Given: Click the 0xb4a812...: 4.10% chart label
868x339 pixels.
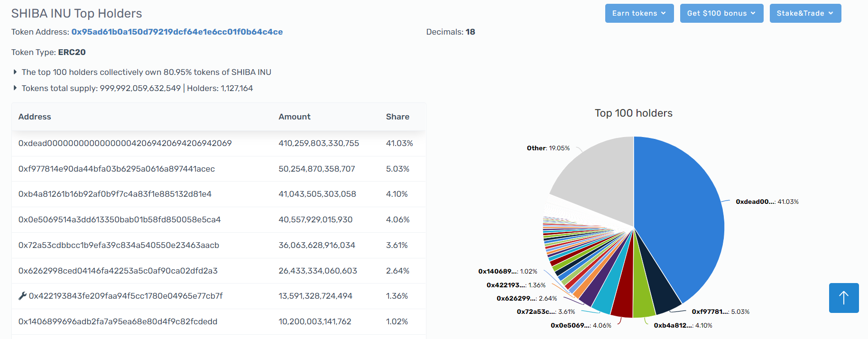Looking at the screenshot, I should click(683, 325).
